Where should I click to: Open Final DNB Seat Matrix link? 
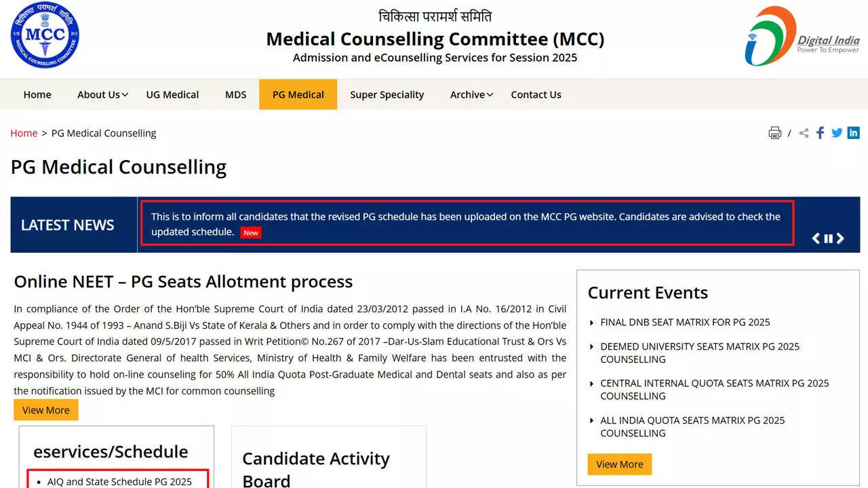click(685, 323)
